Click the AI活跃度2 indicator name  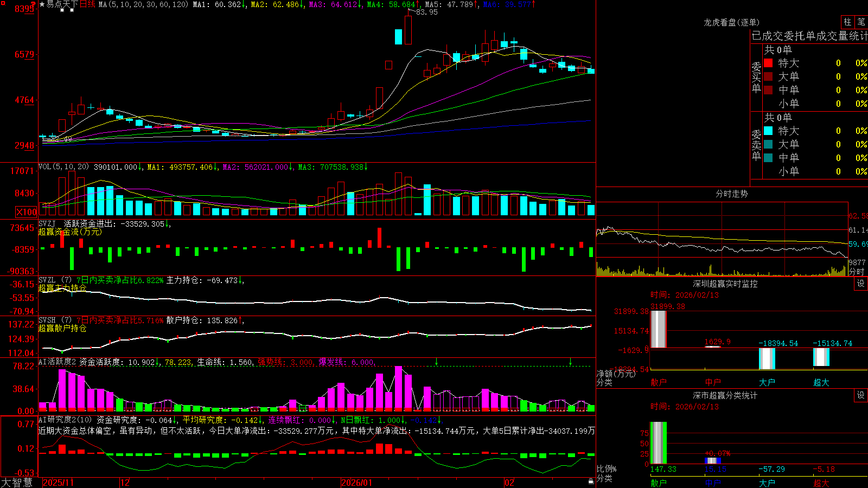57,362
